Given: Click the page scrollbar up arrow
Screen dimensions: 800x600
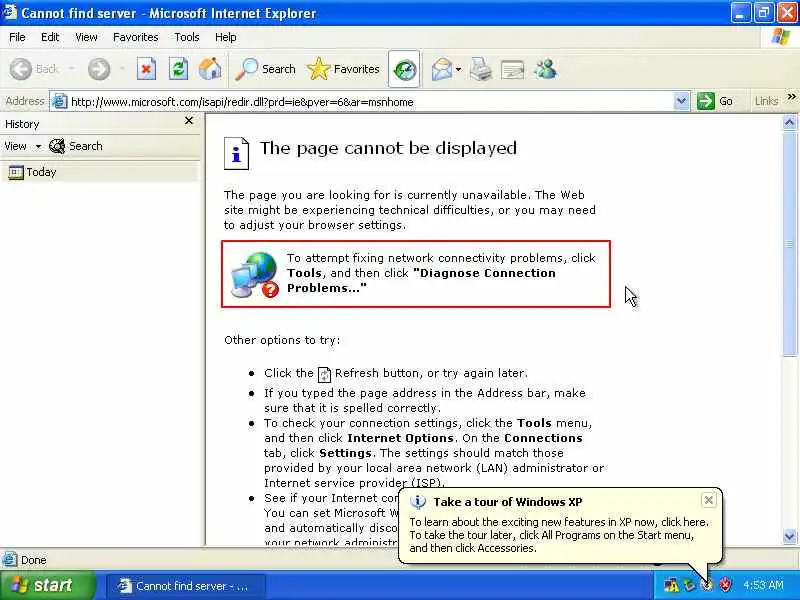Looking at the screenshot, I should 789,122.
